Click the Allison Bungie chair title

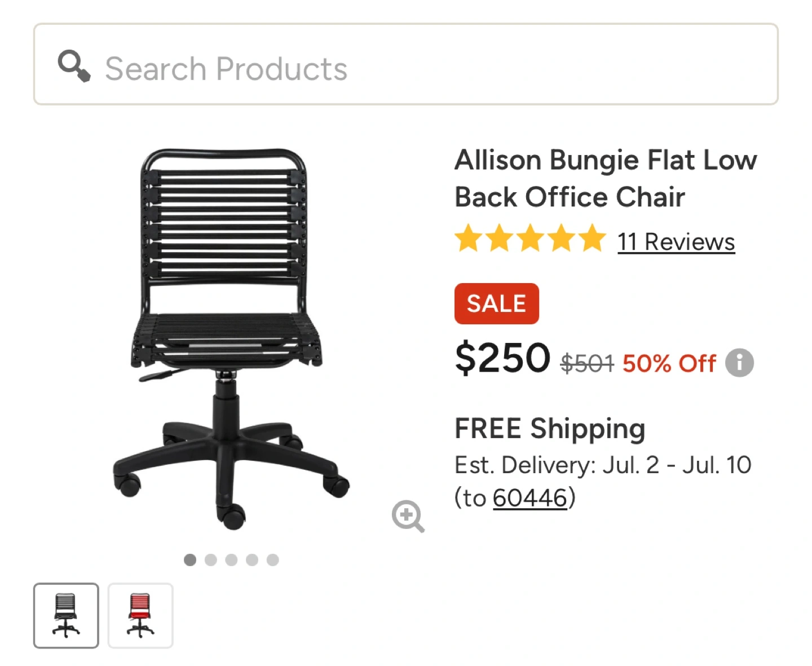pos(605,178)
